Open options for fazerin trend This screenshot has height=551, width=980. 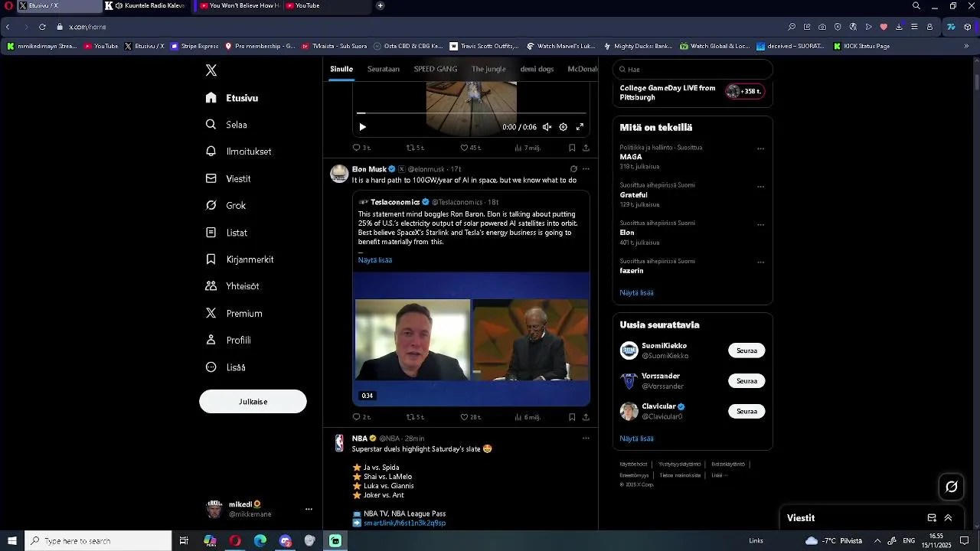tap(760, 262)
